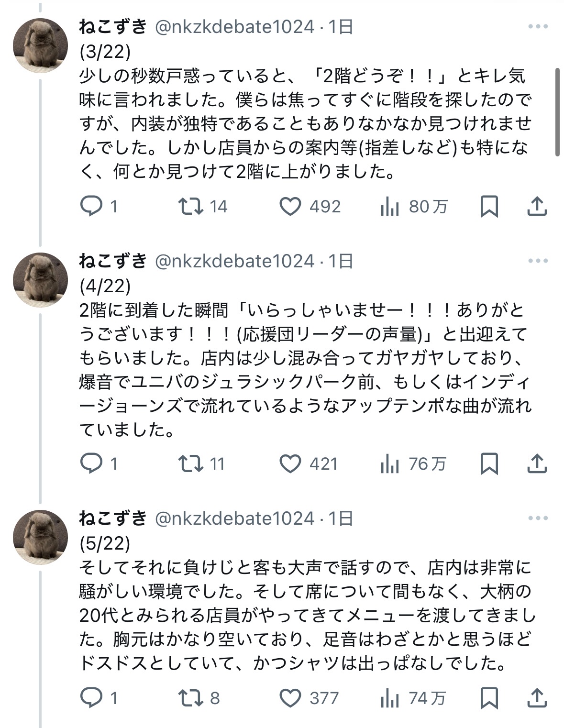Bookmark the (3/22) post

[x=489, y=207]
